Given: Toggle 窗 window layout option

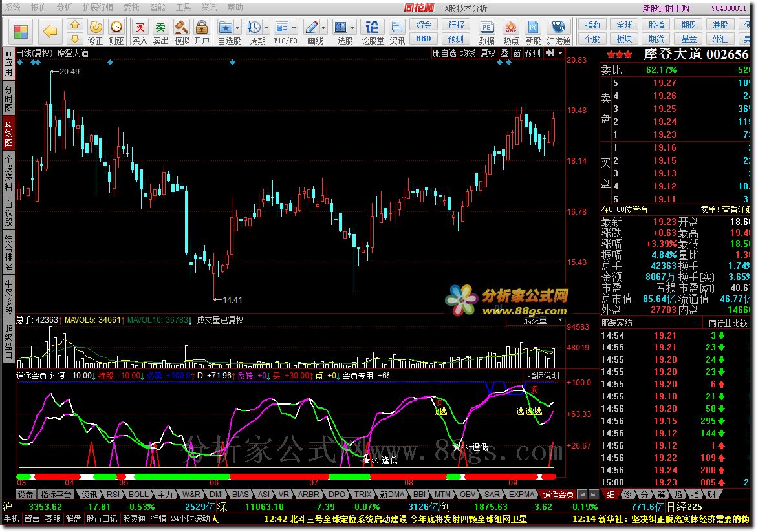Looking at the screenshot, I should pyautogui.click(x=517, y=53).
